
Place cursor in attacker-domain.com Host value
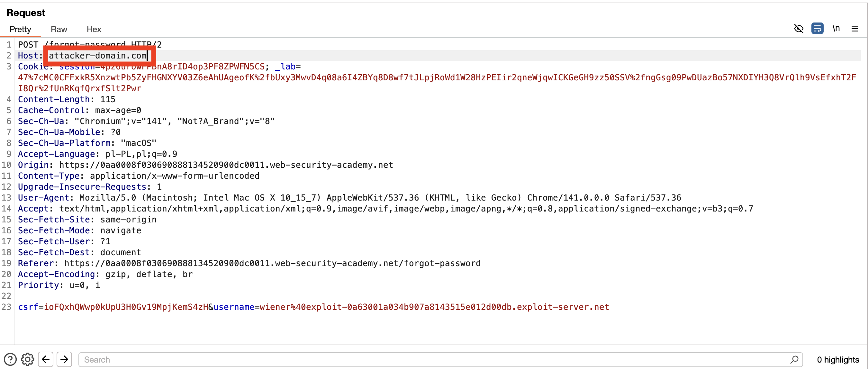coord(98,56)
